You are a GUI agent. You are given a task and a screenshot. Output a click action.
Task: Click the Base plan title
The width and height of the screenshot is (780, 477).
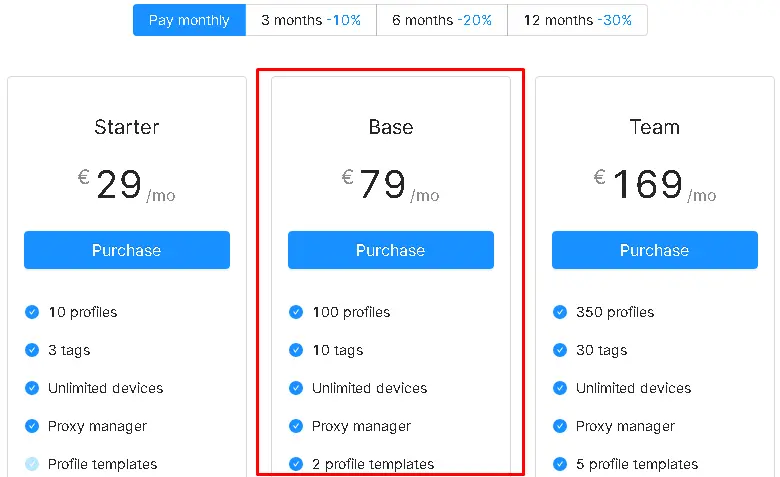tap(391, 127)
